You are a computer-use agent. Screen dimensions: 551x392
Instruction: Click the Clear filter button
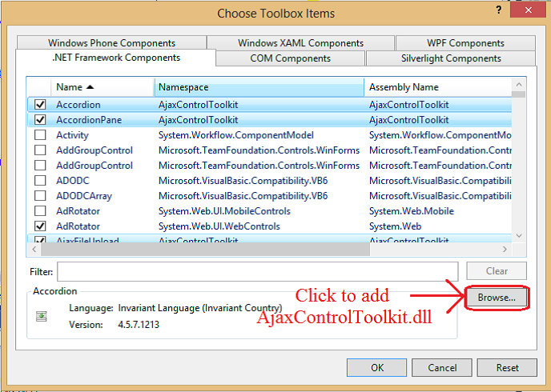click(x=497, y=271)
